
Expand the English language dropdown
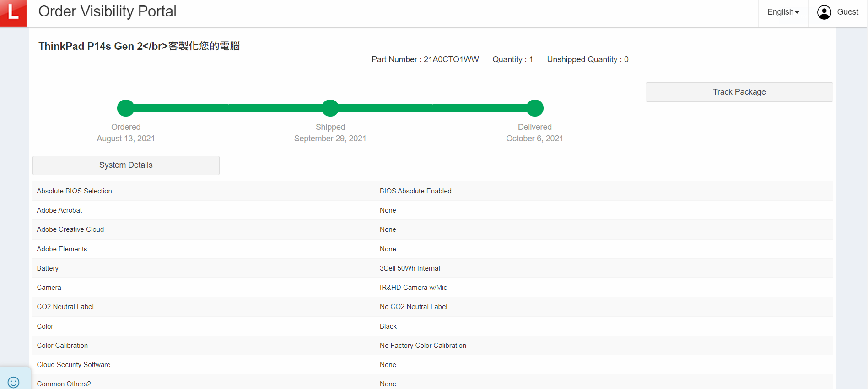(783, 12)
